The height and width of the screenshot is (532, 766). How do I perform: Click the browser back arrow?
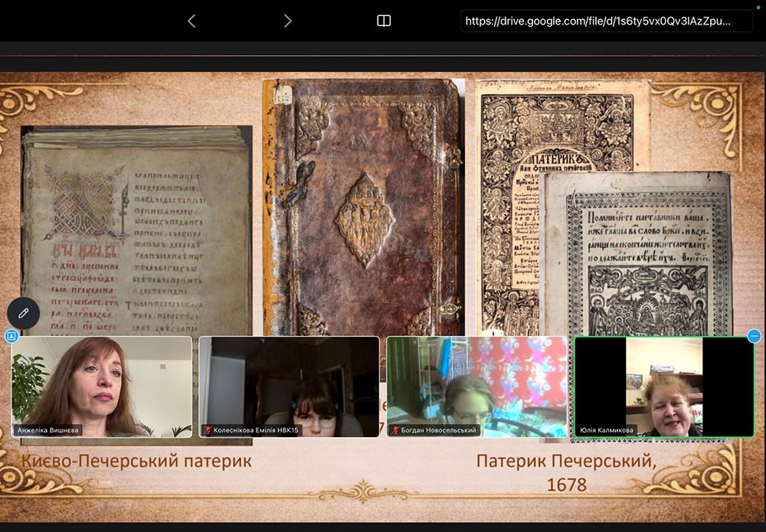click(191, 21)
